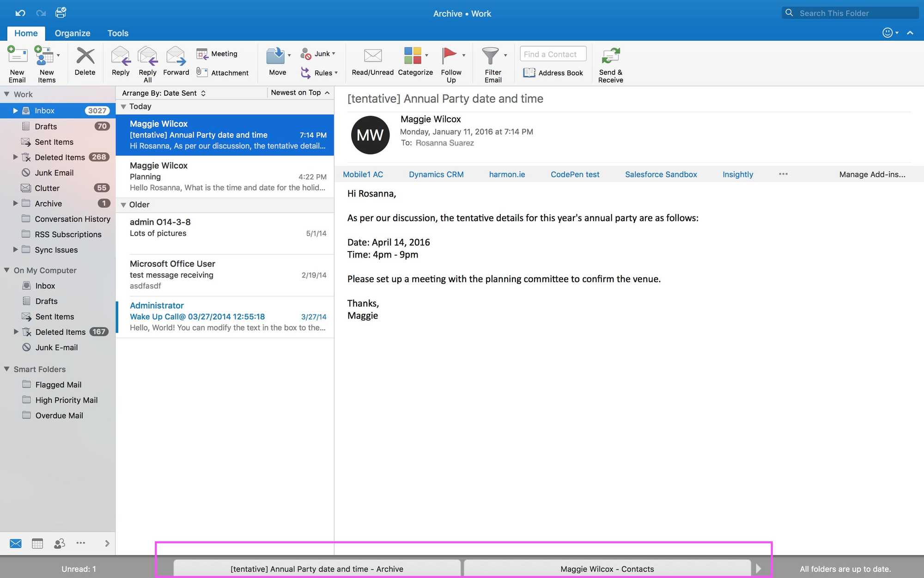Open the Tools menu tab
The width and height of the screenshot is (924, 578).
click(x=117, y=33)
